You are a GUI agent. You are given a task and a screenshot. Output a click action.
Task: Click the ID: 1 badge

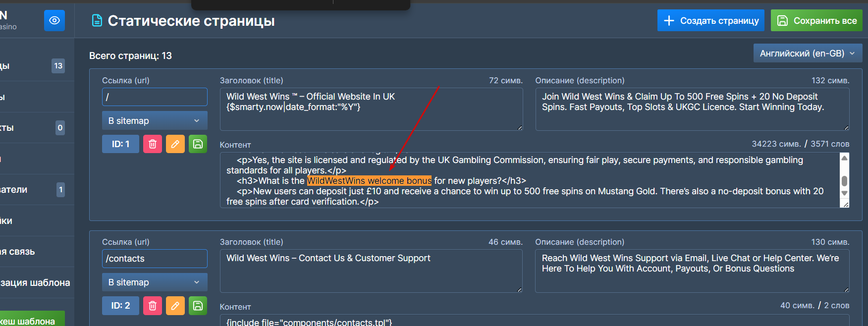click(x=120, y=144)
